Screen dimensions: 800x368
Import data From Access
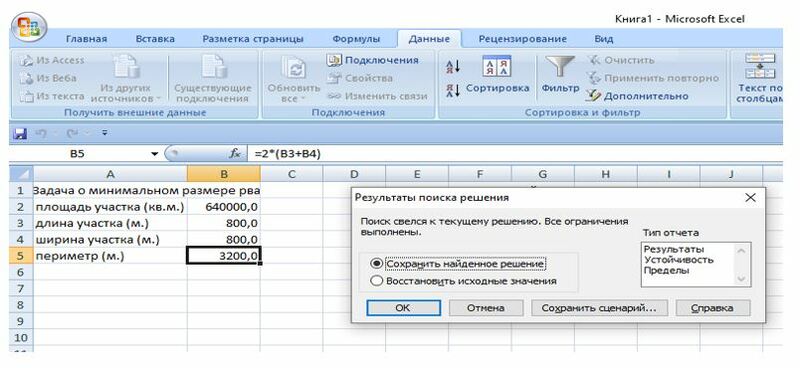52,60
